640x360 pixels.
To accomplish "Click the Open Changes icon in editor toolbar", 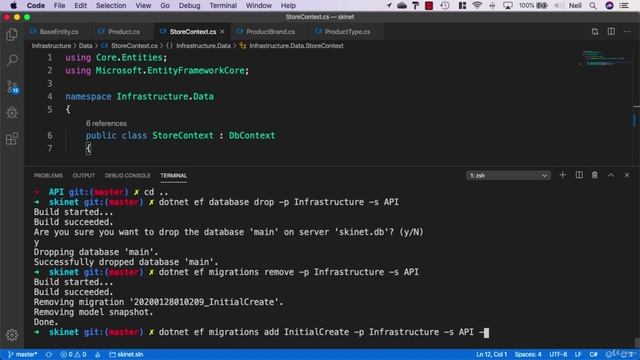I will [x=595, y=31].
